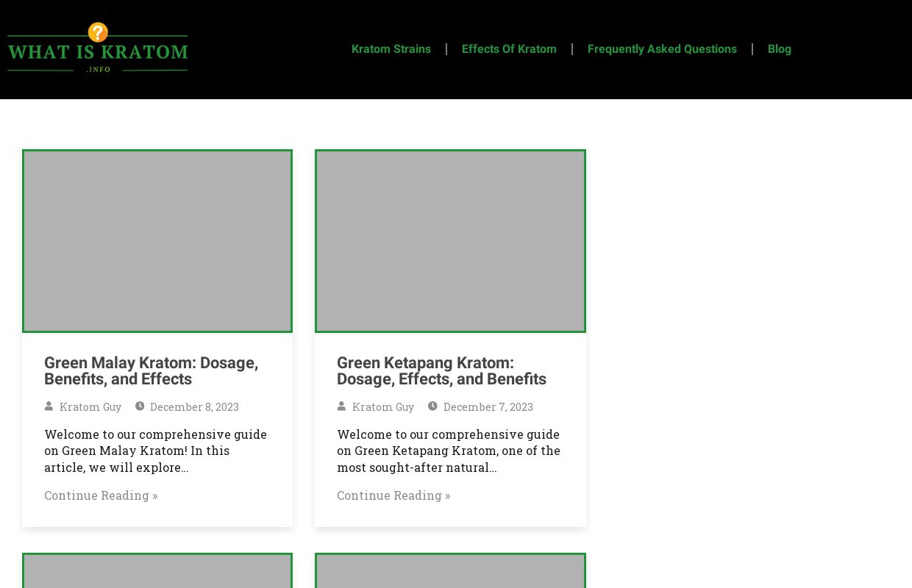Click the author icon on Green Malay post
The image size is (912, 588).
49,406
